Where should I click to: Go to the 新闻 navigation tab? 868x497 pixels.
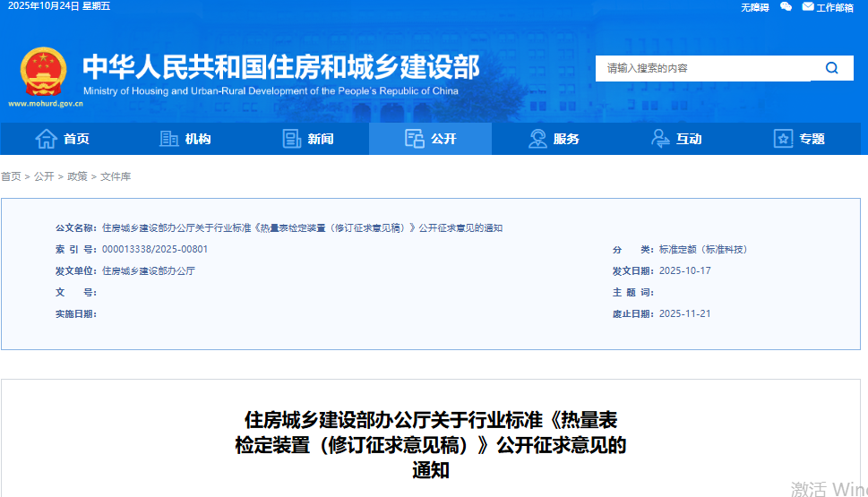click(x=321, y=139)
